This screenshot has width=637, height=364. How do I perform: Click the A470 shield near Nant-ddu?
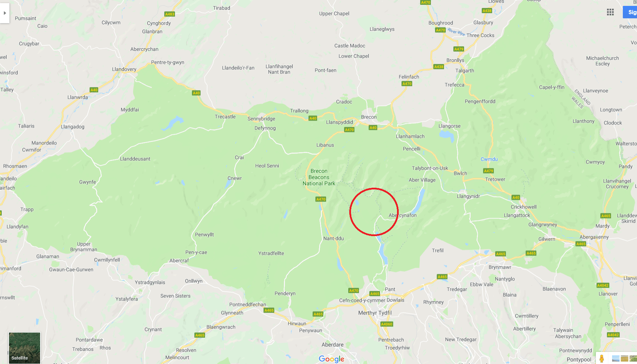(321, 199)
